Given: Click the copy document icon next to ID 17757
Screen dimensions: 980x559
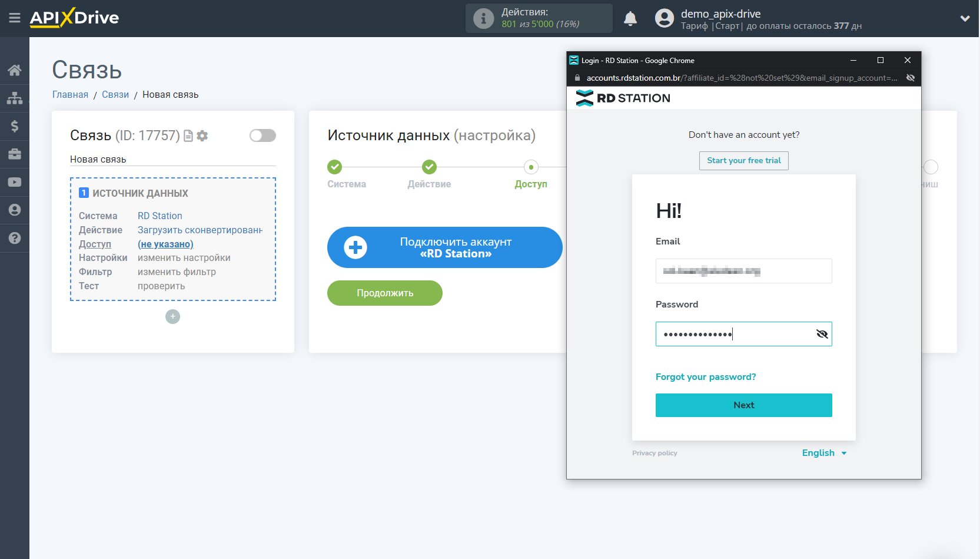Looking at the screenshot, I should tap(188, 136).
